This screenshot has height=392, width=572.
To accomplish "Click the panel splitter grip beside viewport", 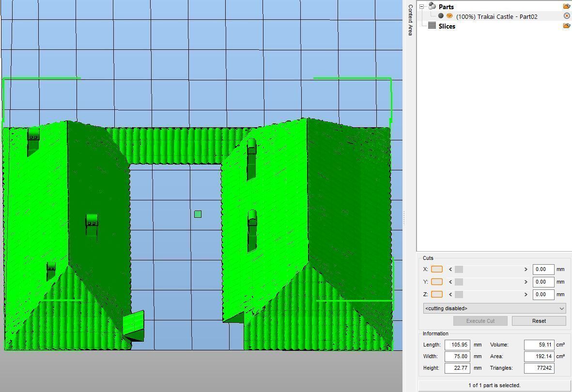I will [404, 218].
